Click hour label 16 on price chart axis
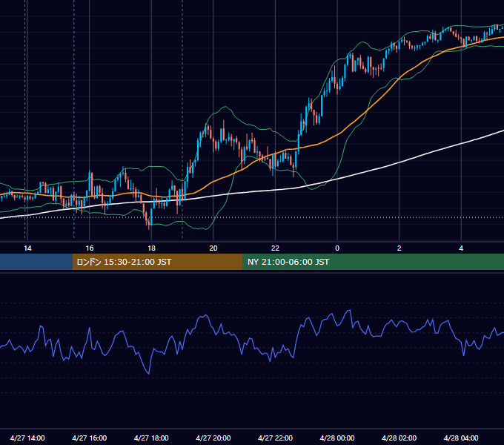Viewport: 504px width, 445px height. (x=90, y=248)
